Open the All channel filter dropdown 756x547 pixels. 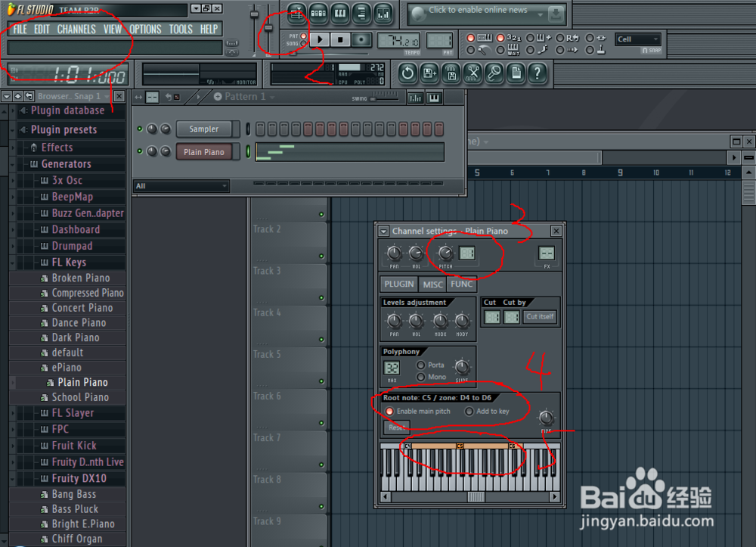coord(181,185)
